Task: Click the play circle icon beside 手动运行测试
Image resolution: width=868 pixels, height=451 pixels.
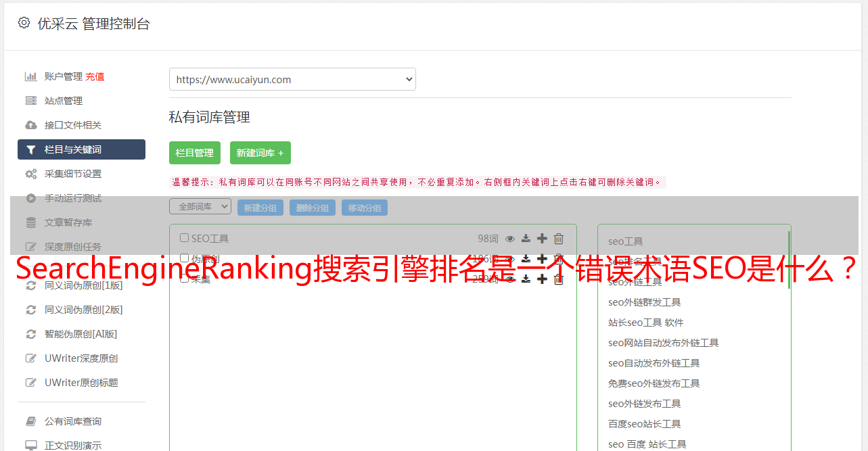Action: pos(31,198)
